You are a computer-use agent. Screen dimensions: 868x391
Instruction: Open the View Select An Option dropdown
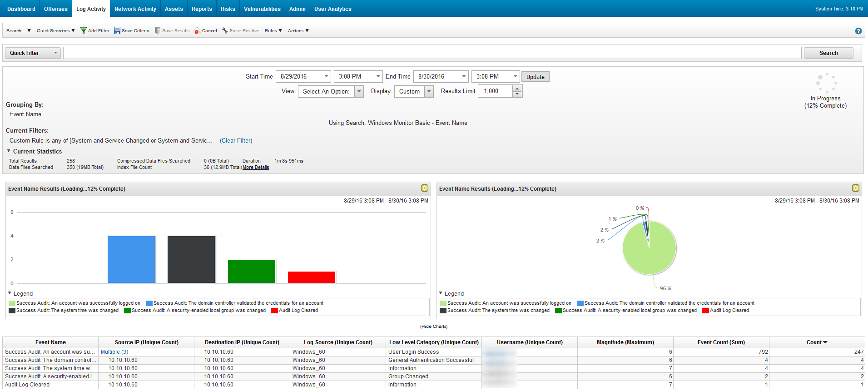click(359, 91)
